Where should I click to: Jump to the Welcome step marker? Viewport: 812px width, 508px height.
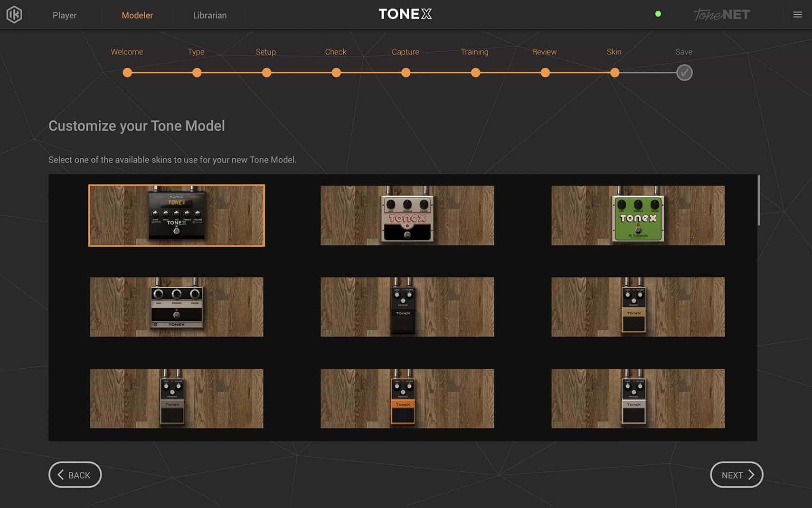pos(127,73)
